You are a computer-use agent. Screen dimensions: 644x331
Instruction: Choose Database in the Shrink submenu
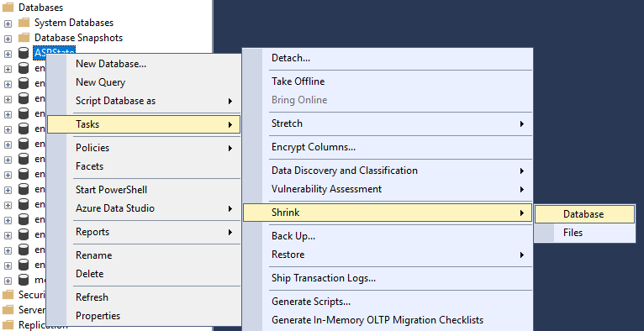click(584, 214)
